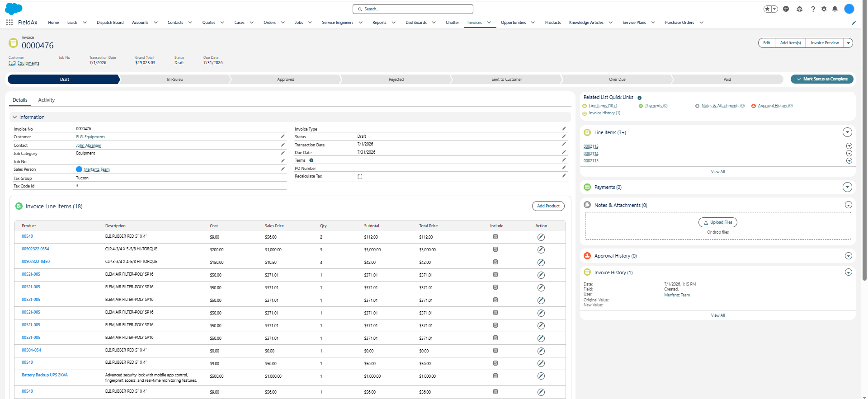Open the notifications bell icon

(835, 9)
